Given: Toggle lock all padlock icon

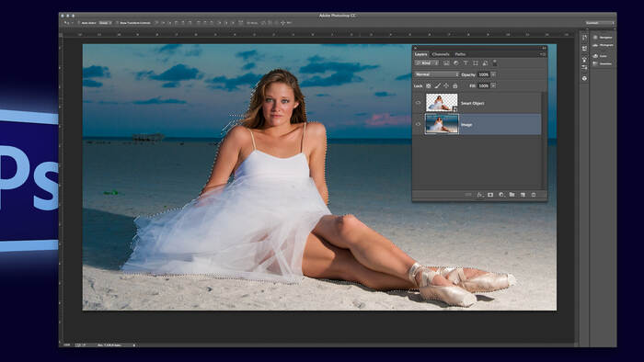Looking at the screenshot, I should click(455, 85).
